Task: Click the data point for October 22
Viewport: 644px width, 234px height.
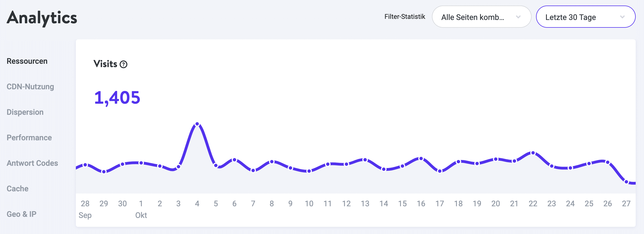Action: 533,152
